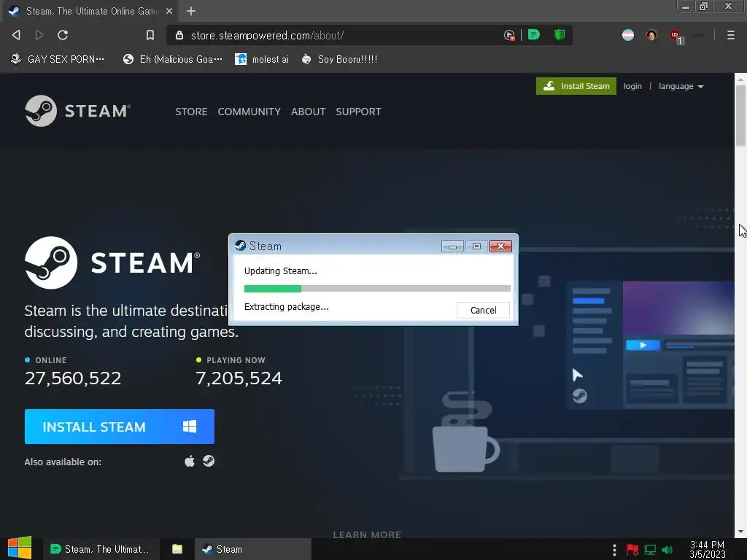The width and height of the screenshot is (747, 560).
Task: Click the padlock site security icon
Action: [179, 35]
